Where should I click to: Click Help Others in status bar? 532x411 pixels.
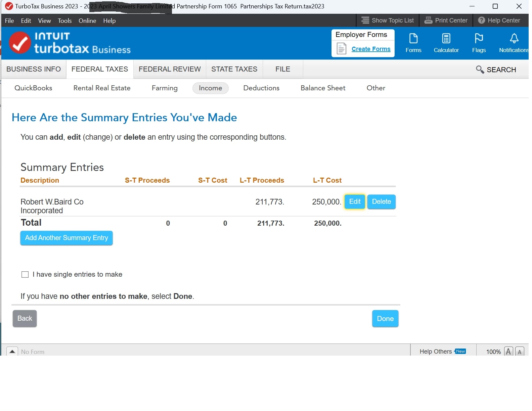click(x=436, y=352)
